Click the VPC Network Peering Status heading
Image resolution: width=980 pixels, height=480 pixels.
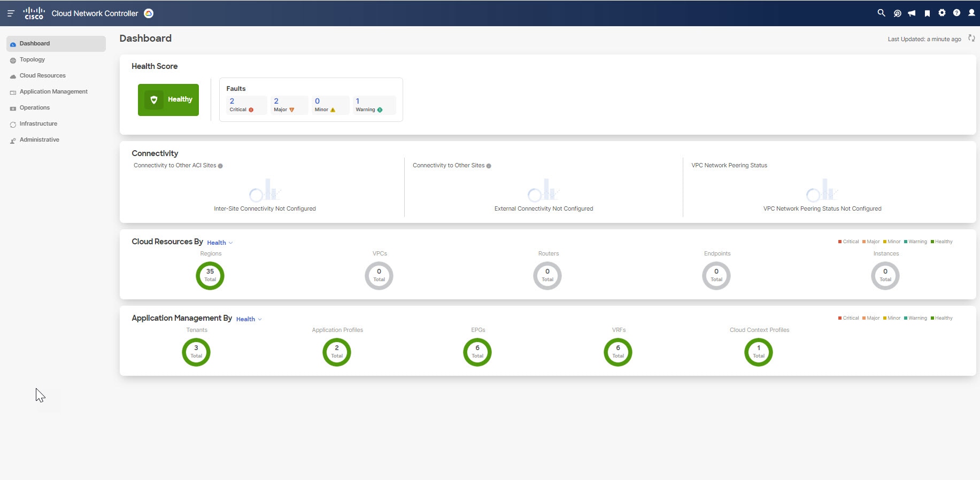click(729, 166)
